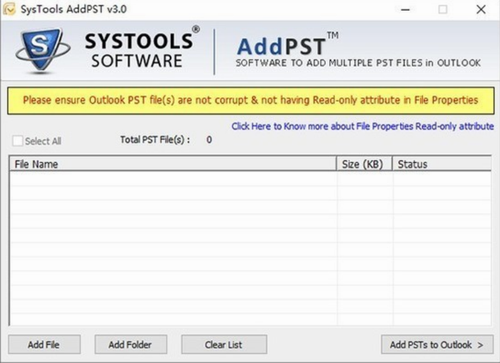Sort by Size (KB) column header

364,164
